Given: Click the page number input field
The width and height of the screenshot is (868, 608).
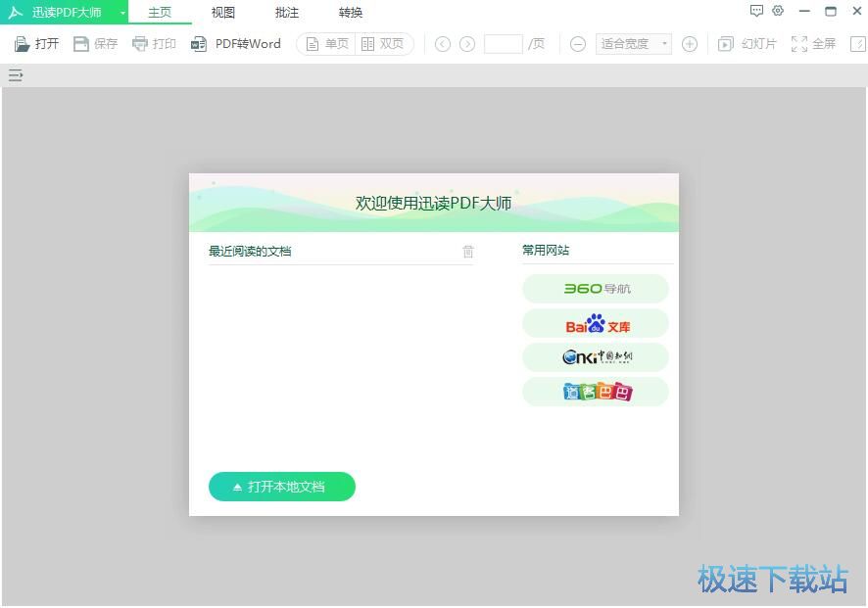Looking at the screenshot, I should (x=504, y=43).
